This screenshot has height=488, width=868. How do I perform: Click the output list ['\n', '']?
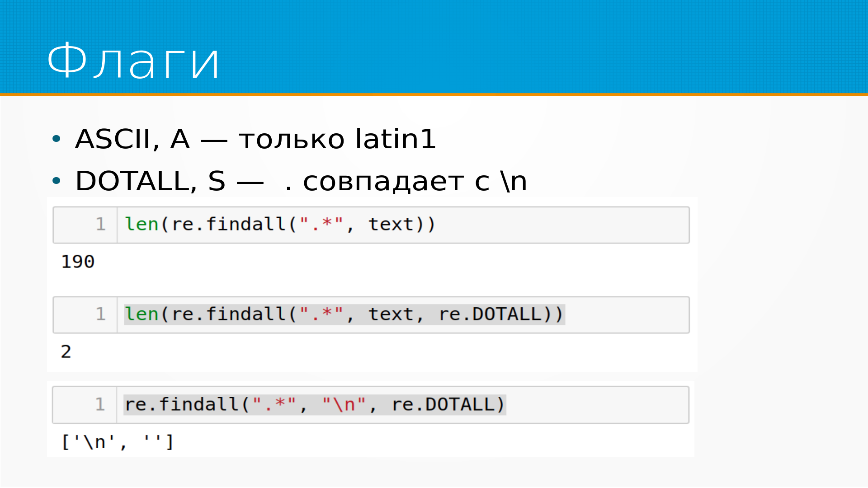pyautogui.click(x=118, y=442)
